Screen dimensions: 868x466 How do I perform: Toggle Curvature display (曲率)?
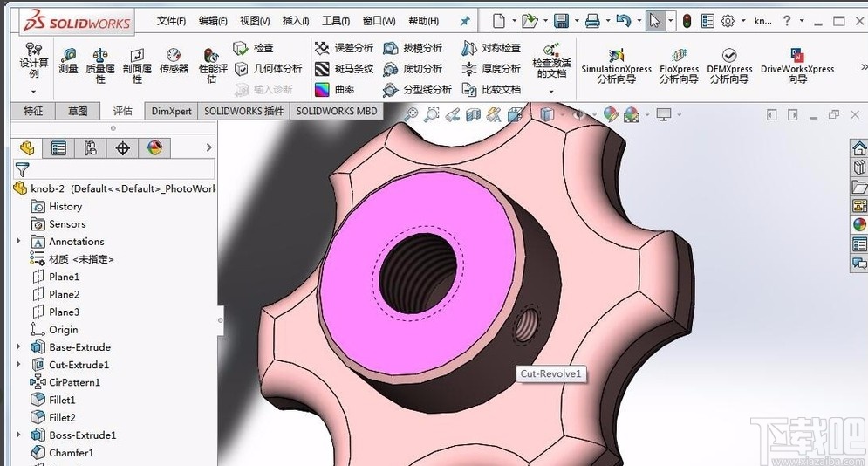pos(334,89)
